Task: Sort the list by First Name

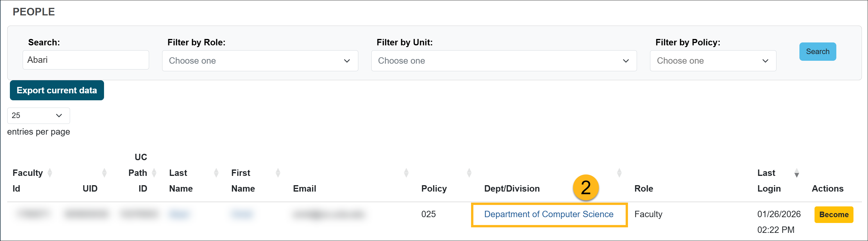Action: pos(278,173)
